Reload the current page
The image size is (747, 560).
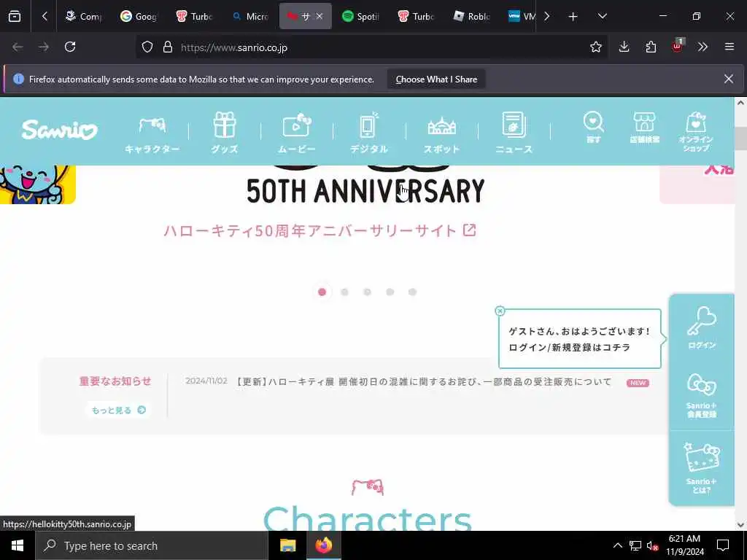70,47
